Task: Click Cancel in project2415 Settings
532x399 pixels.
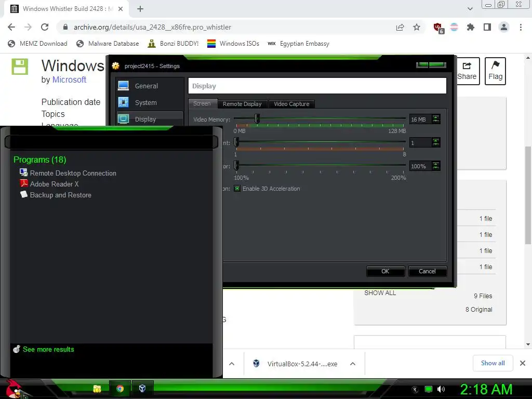Action: tap(428, 271)
